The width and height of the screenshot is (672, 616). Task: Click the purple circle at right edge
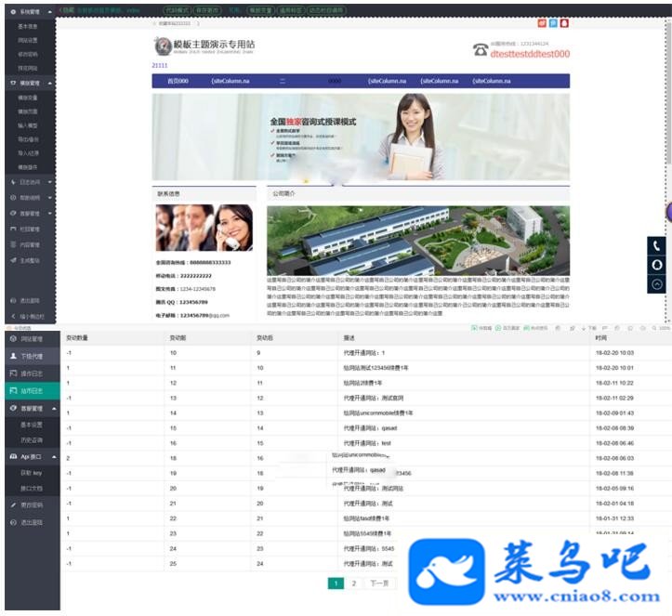[669, 212]
